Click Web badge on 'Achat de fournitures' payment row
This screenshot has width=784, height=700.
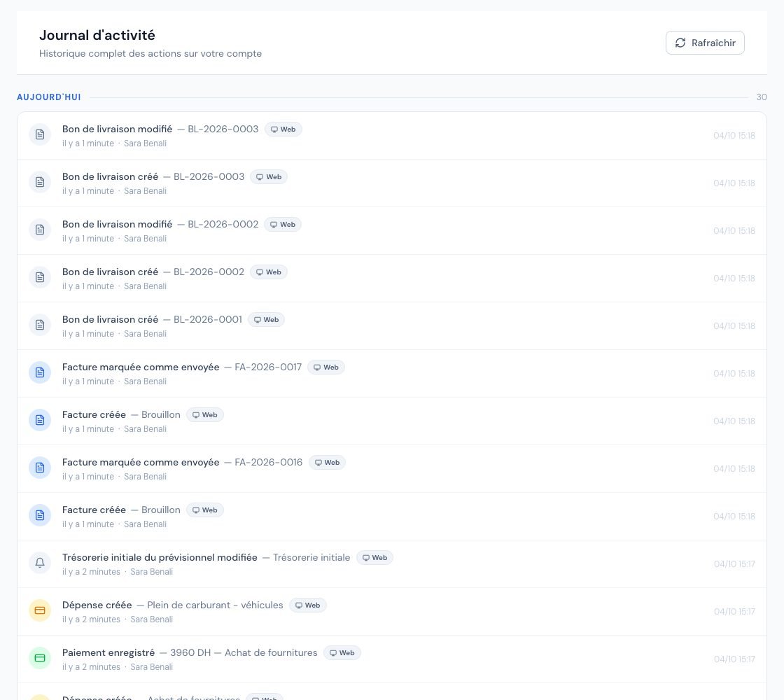click(342, 652)
